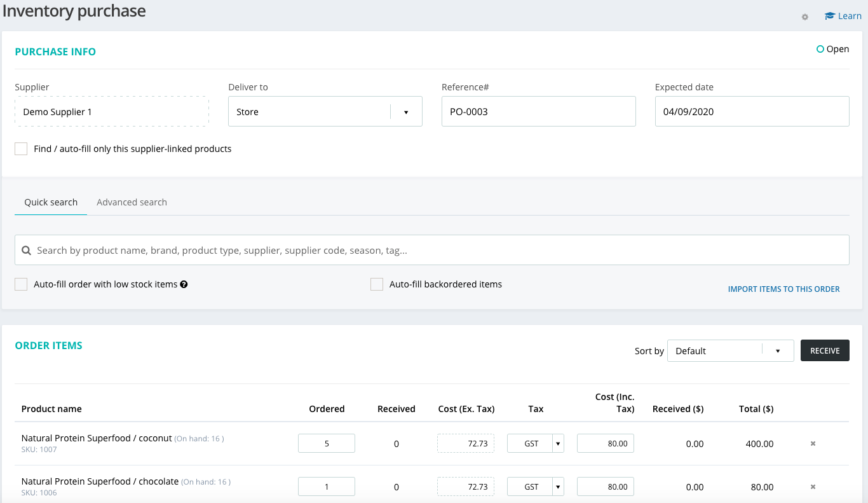Click Natural Protein Superfood / chocolate name
The image size is (868, 503).
[x=100, y=481]
